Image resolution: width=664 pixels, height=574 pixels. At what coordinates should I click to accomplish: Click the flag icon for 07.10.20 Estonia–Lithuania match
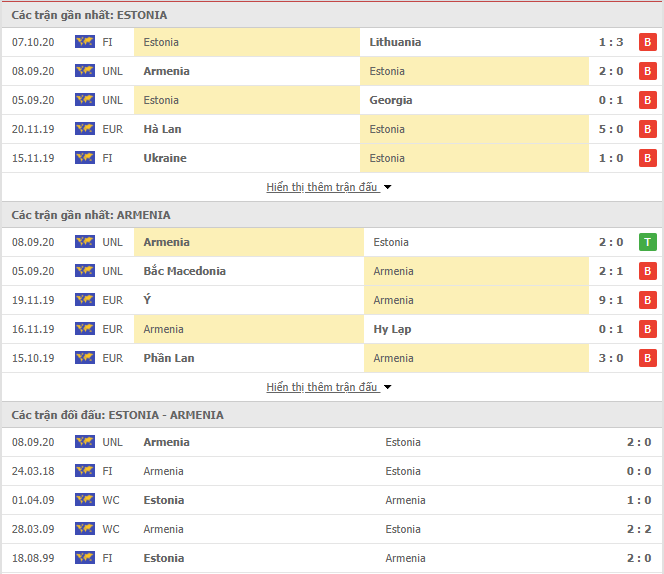tap(85, 42)
